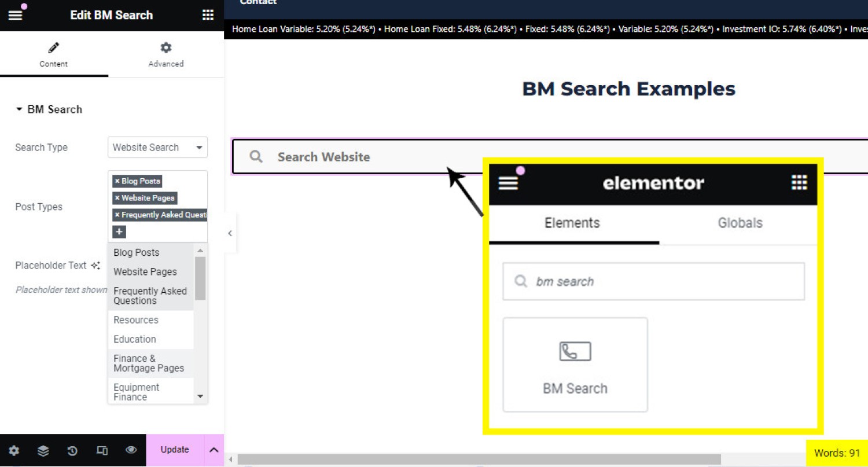868x467 pixels.
Task: Open page settings gear in bottom bar
Action: [x=14, y=450]
